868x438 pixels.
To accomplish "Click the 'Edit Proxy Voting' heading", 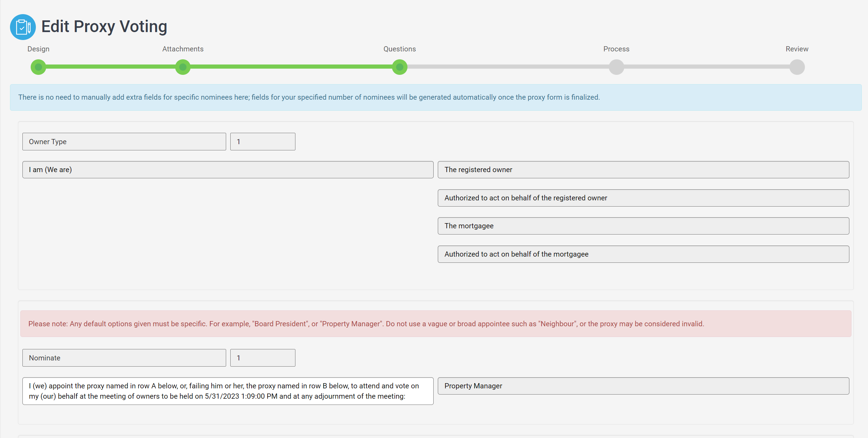I will [104, 27].
